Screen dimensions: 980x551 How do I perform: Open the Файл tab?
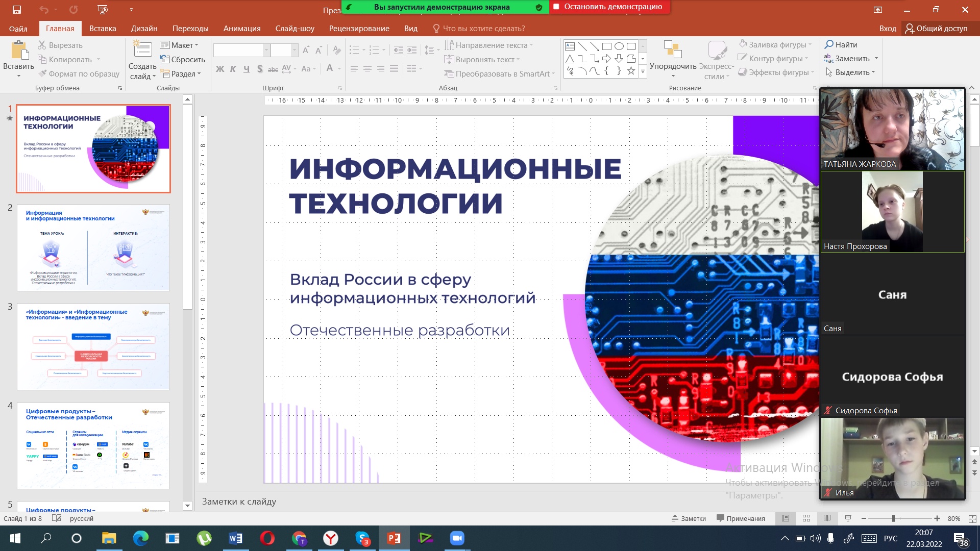point(18,29)
